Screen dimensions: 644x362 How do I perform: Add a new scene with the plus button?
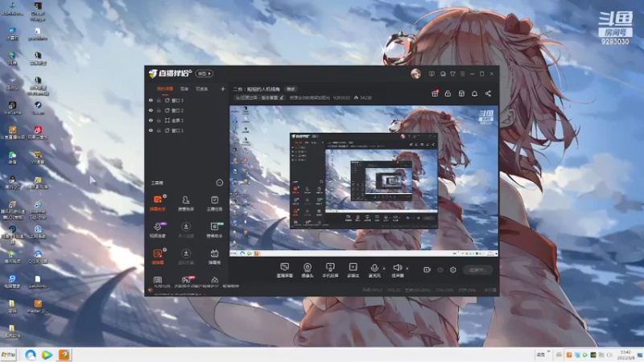coord(223,88)
